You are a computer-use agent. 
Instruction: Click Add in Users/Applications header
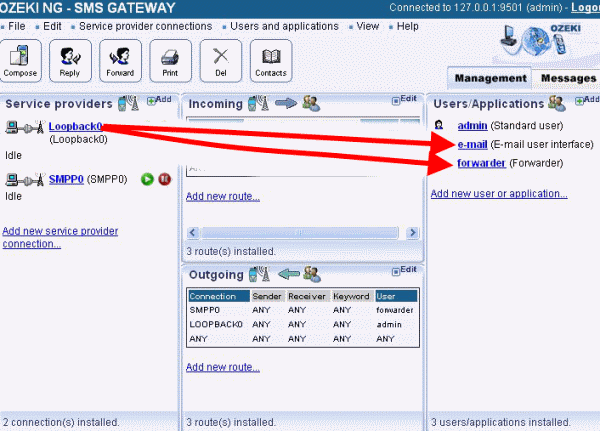tap(587, 100)
